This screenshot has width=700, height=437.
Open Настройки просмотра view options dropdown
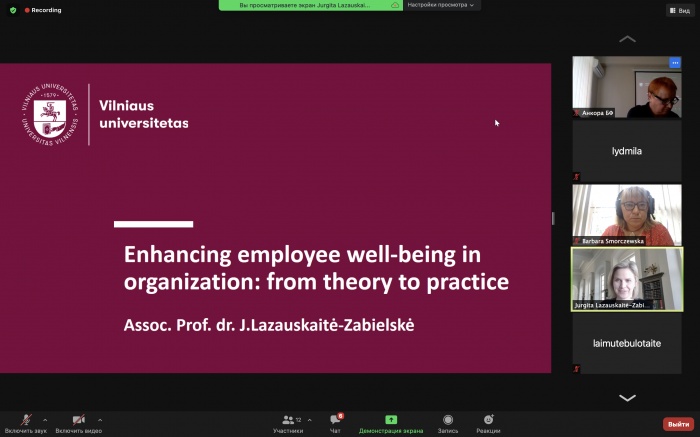(444, 5)
